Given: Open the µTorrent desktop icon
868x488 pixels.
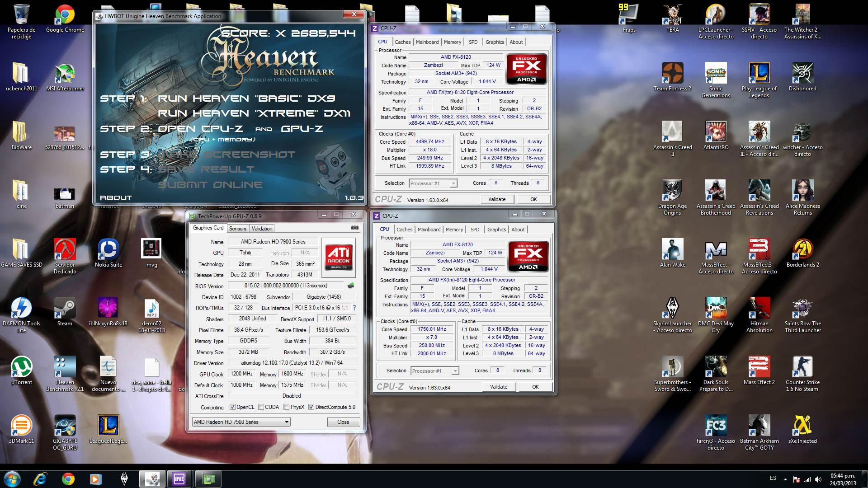Looking at the screenshot, I should pyautogui.click(x=21, y=371).
